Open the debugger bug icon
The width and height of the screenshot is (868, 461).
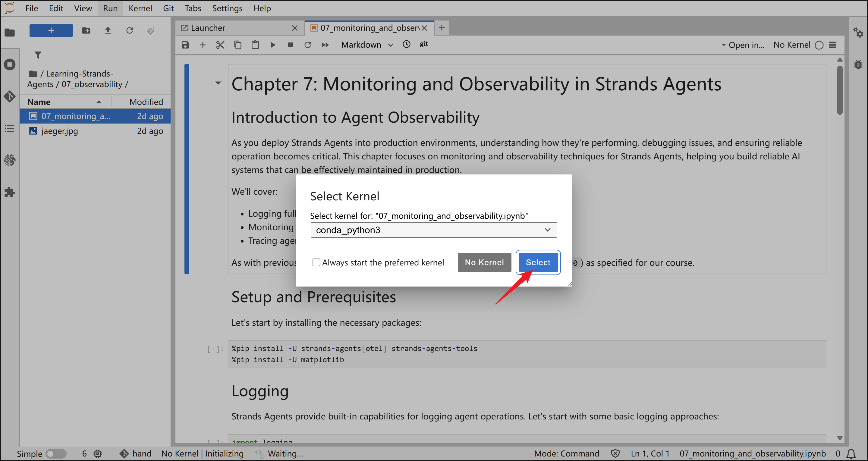[858, 64]
